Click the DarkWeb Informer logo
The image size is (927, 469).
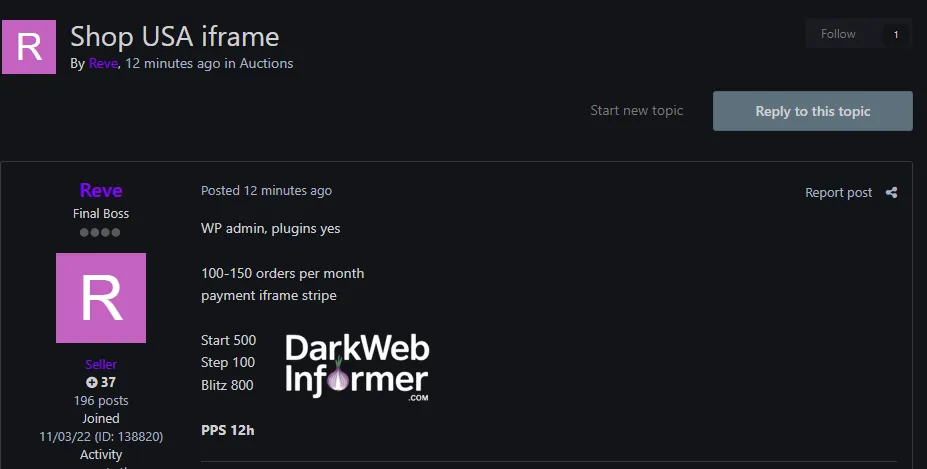(357, 367)
